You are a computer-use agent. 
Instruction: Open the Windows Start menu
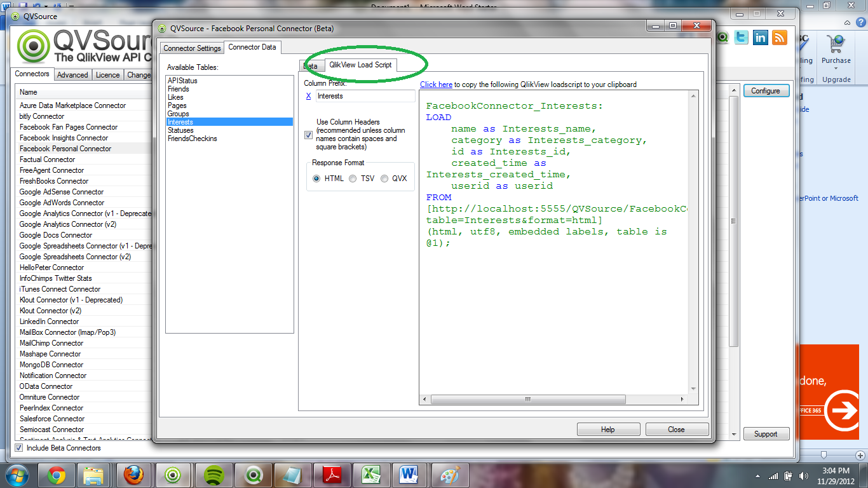(17, 475)
